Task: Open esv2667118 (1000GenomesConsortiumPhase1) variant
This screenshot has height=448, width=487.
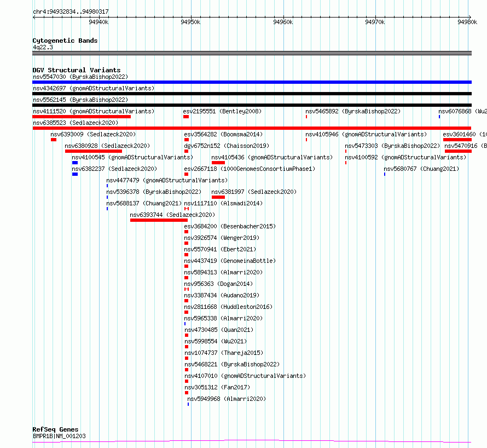Action: pyautogui.click(x=250, y=169)
